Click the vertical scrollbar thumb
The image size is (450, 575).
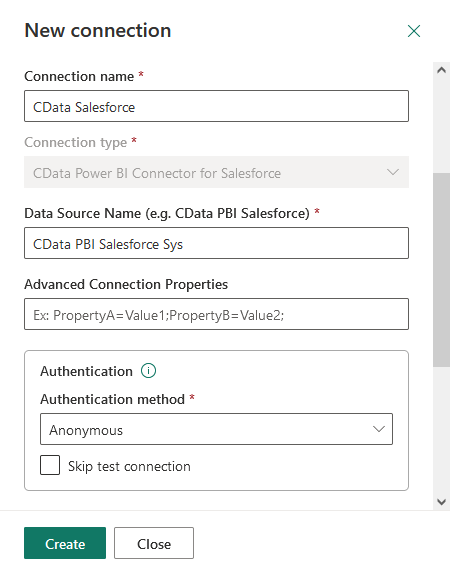coord(441,270)
